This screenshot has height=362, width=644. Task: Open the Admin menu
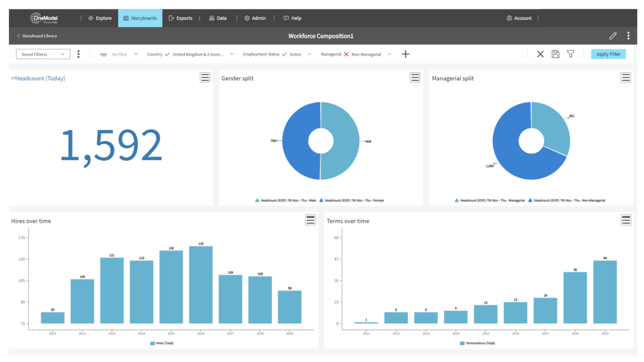(x=255, y=18)
